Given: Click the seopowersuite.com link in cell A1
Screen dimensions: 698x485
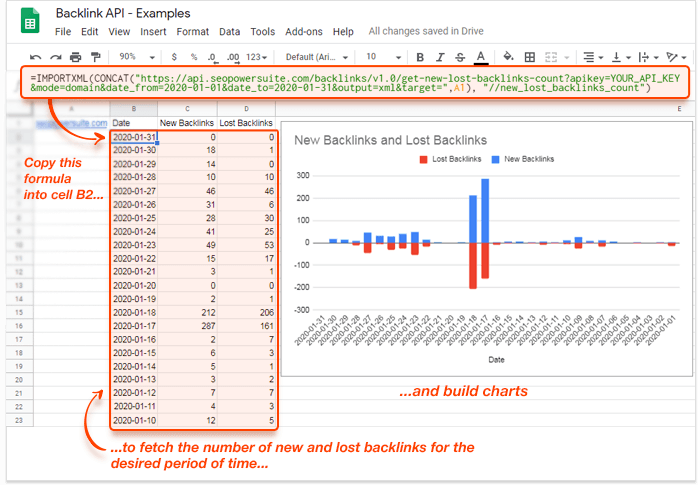Looking at the screenshot, I should [72, 123].
